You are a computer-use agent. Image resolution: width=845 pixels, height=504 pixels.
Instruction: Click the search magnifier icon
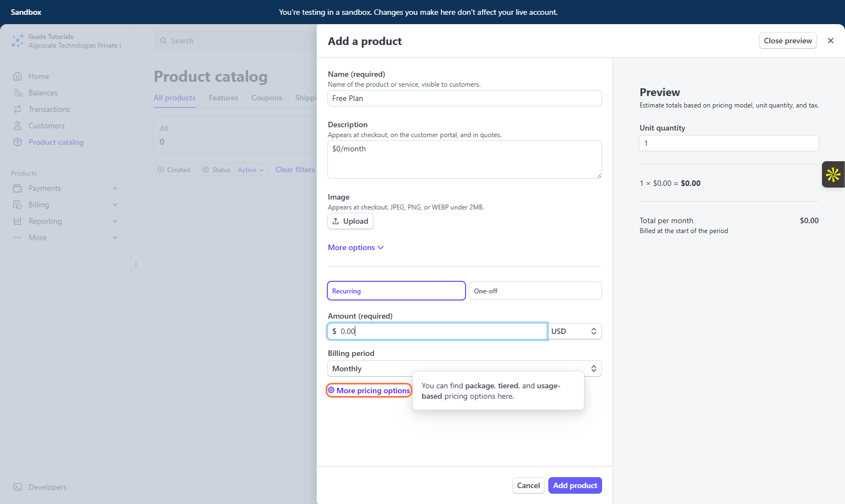(163, 41)
